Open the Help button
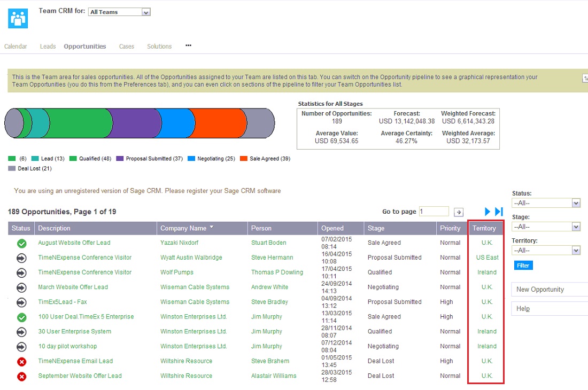588x390 pixels. coord(550,309)
